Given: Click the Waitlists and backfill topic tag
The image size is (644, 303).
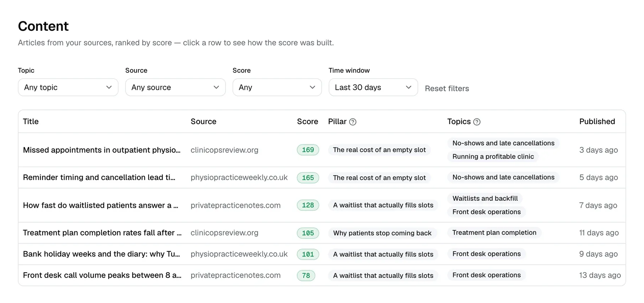Looking at the screenshot, I should click(485, 199).
